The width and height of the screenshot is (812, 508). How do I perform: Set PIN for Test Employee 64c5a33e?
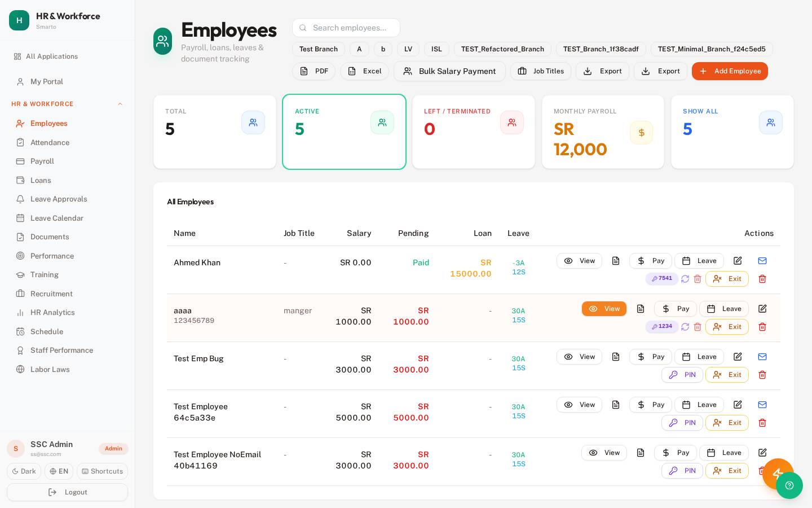tap(682, 423)
